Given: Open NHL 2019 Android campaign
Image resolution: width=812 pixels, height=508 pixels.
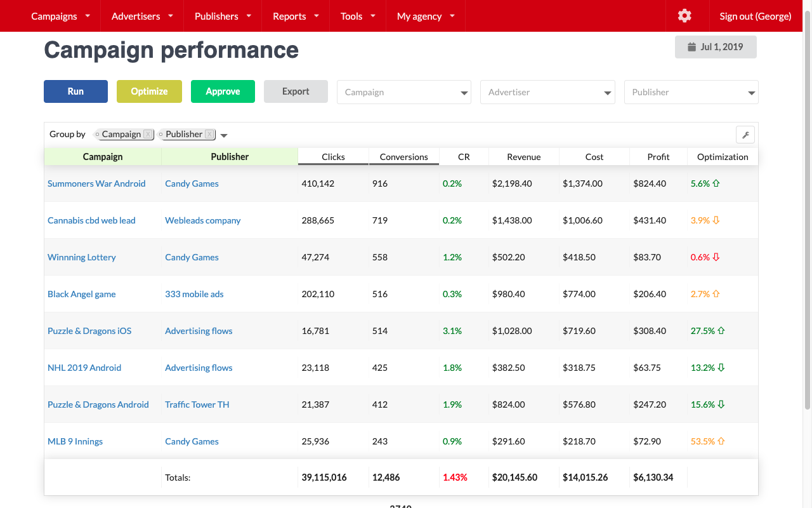Looking at the screenshot, I should click(84, 368).
